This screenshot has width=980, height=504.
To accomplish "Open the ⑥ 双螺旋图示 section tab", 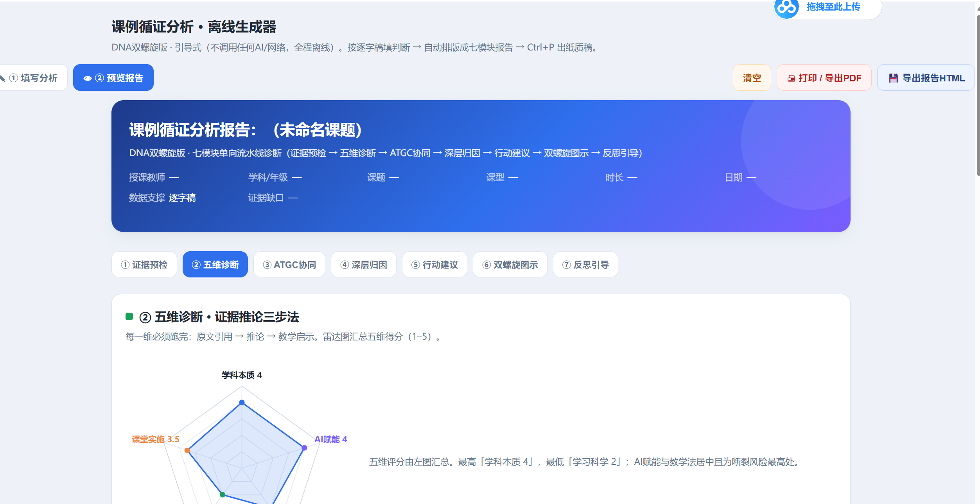I will [x=510, y=265].
